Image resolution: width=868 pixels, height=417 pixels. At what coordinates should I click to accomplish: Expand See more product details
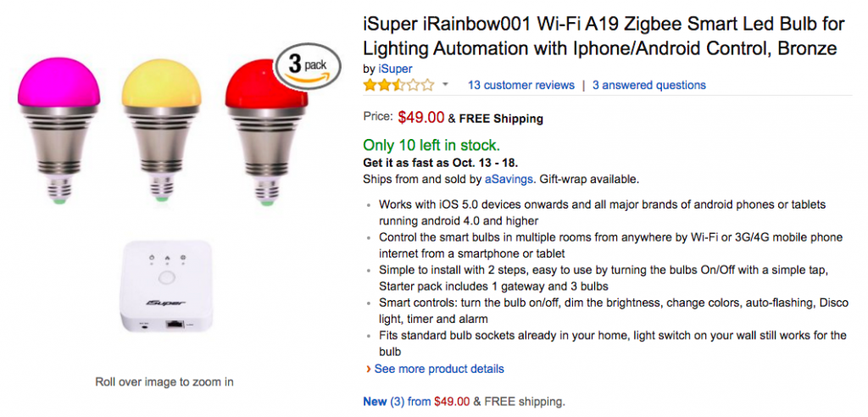[439, 369]
